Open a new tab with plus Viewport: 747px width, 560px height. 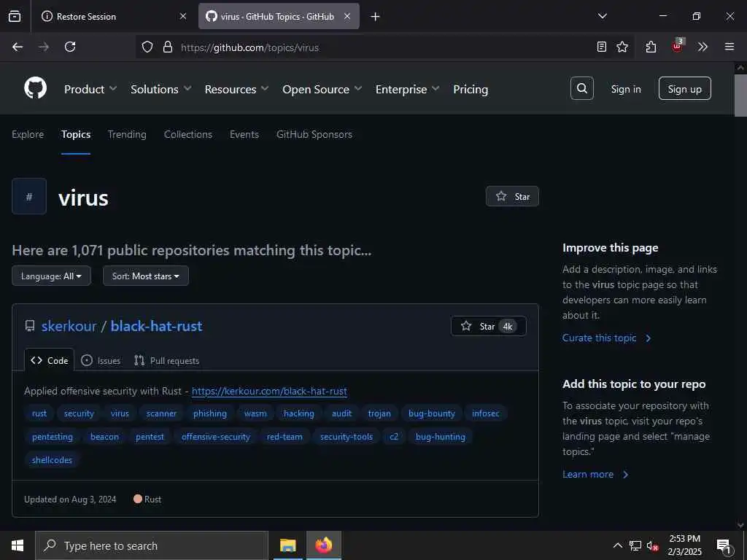coord(376,17)
